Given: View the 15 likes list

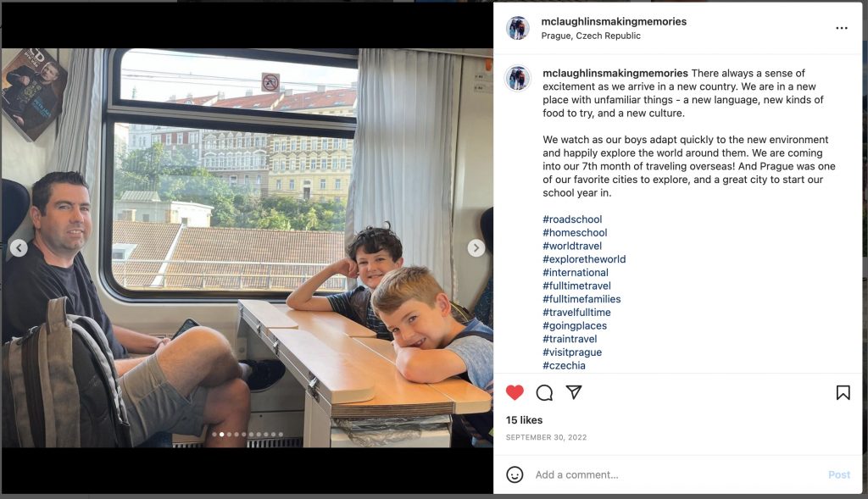Looking at the screenshot, I should pyautogui.click(x=524, y=420).
